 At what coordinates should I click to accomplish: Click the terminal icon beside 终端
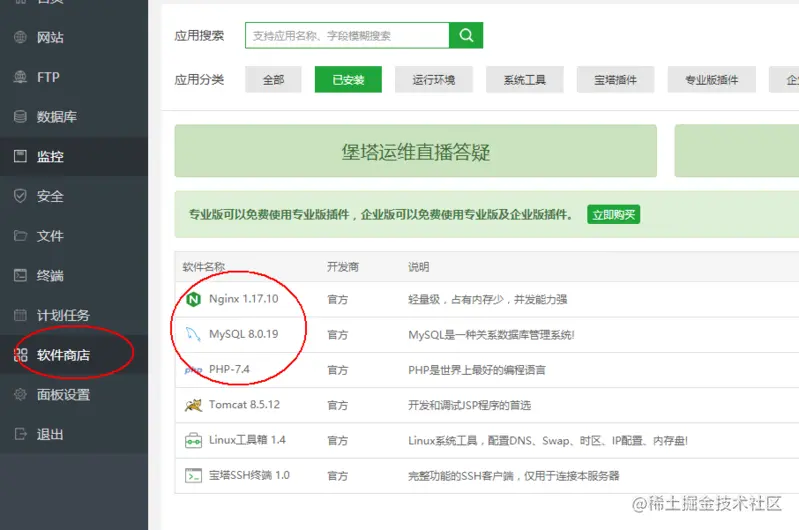pyautogui.click(x=20, y=276)
